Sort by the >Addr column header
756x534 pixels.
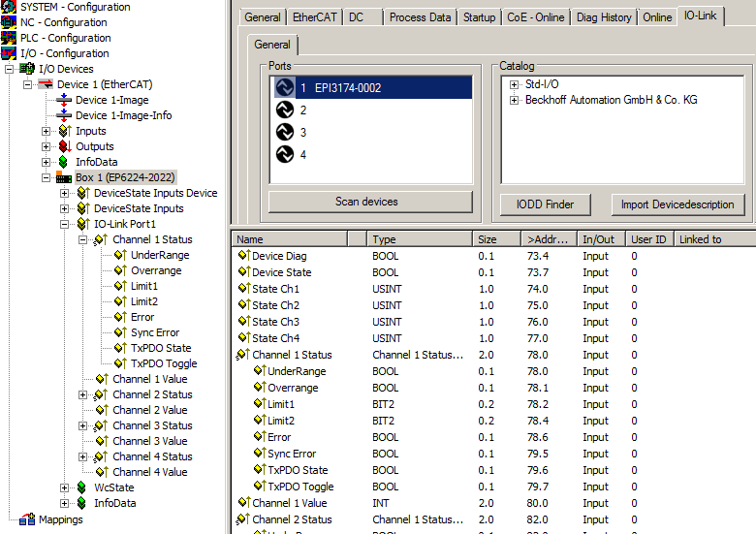click(549, 239)
